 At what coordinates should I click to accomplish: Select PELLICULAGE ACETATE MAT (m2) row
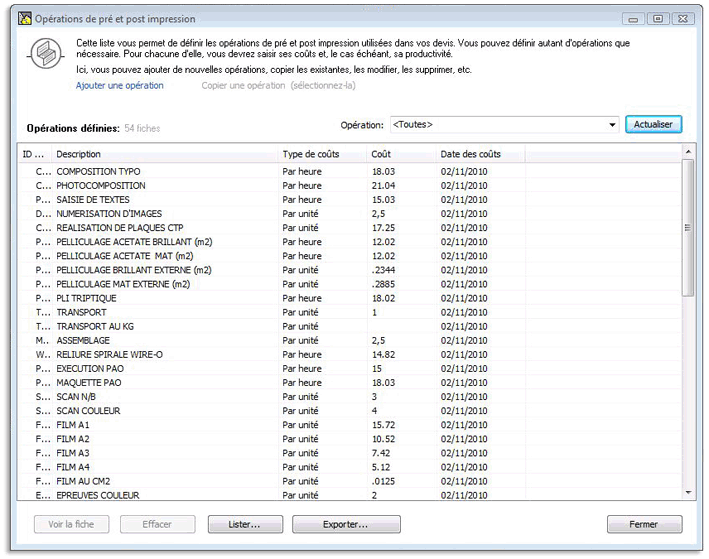click(x=350, y=256)
